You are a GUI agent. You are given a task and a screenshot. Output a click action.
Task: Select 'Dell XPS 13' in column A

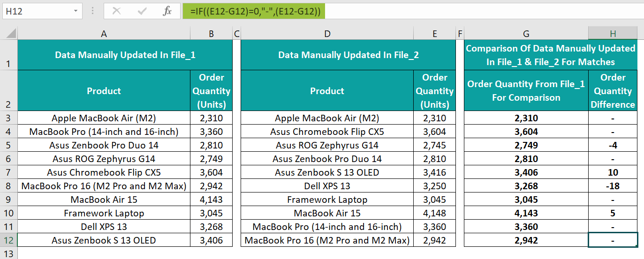pos(104,227)
